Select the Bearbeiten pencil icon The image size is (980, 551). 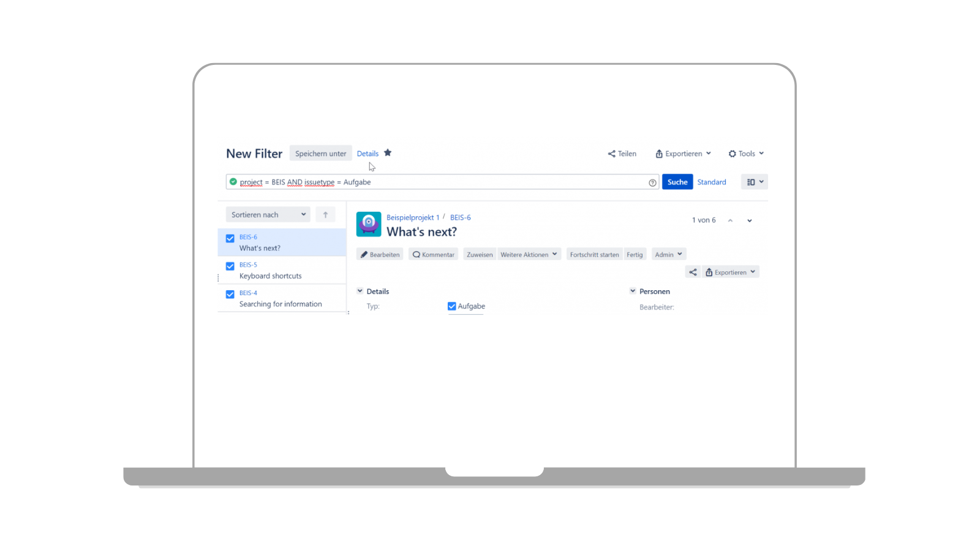[x=365, y=254]
